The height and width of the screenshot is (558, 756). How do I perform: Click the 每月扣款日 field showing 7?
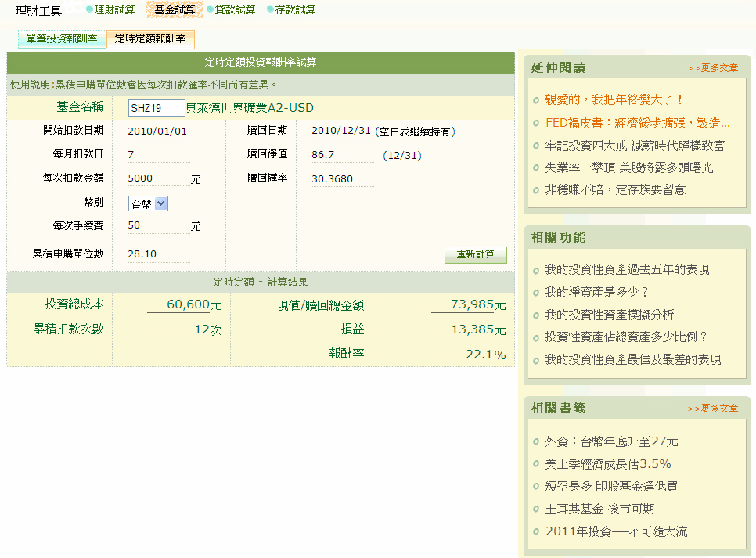(x=157, y=155)
